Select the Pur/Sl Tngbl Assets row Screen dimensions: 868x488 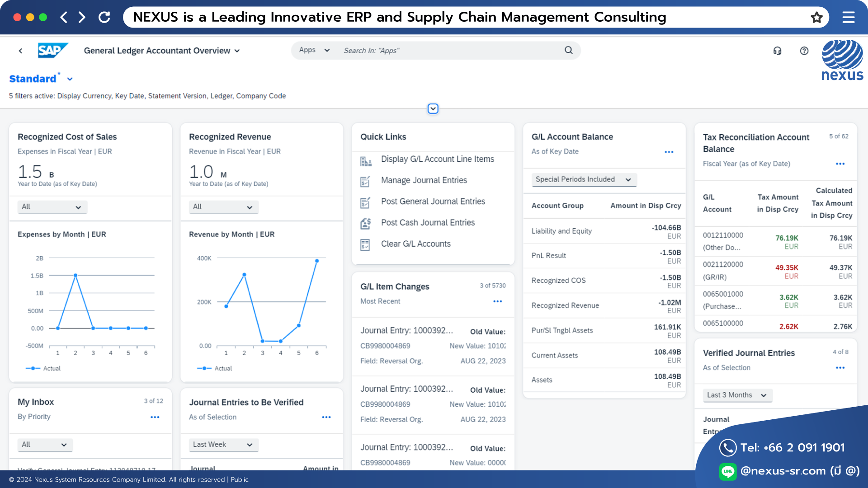pyautogui.click(x=604, y=331)
